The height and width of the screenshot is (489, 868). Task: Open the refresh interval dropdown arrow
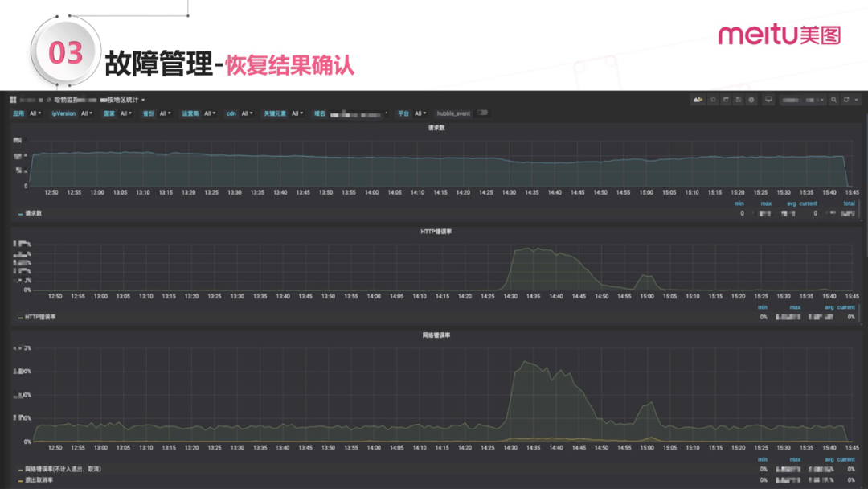pos(857,100)
